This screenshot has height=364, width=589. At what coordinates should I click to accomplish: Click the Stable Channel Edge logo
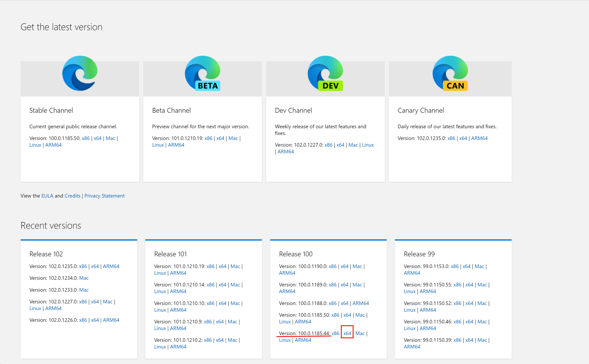click(x=80, y=73)
